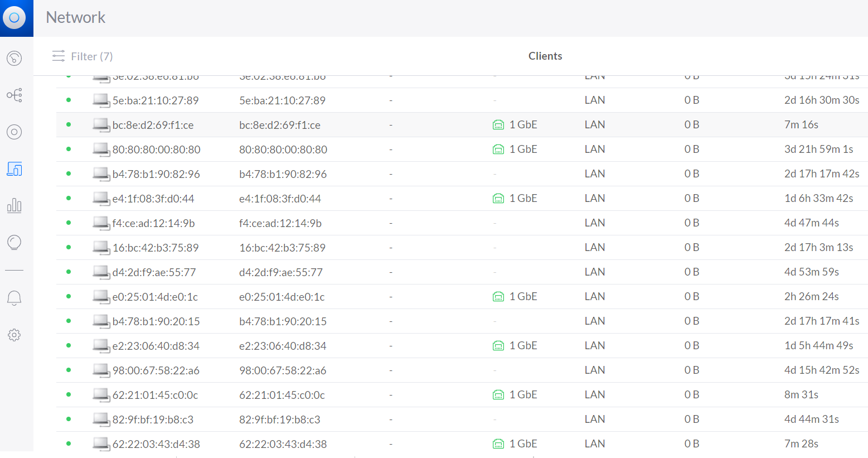
Task: Click the laptop icon beside 98:00:67:58:22:a6
Action: (101, 370)
